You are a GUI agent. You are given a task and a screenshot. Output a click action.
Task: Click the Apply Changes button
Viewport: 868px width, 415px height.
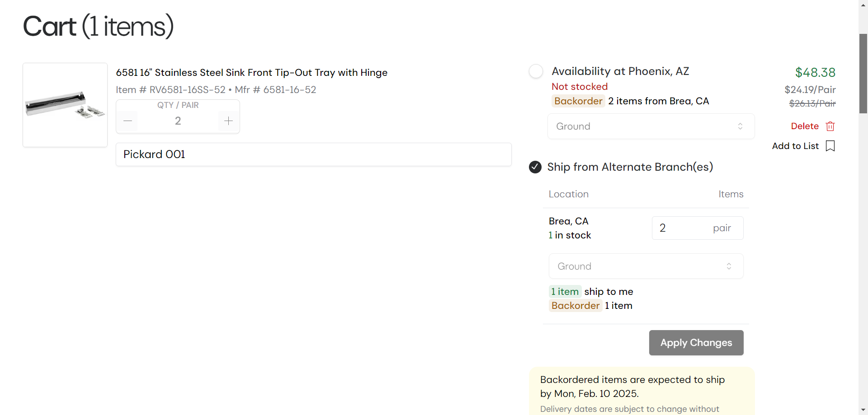696,343
